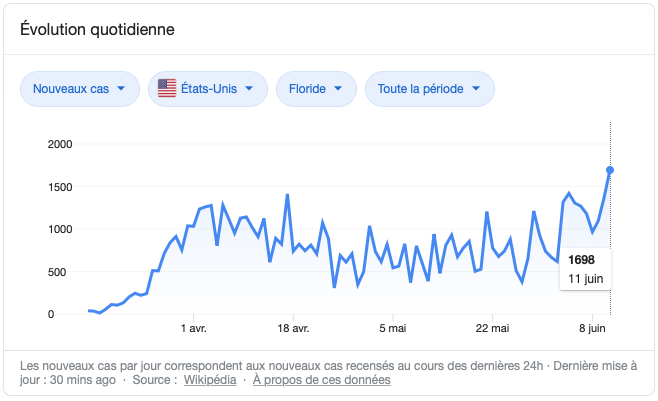The width and height of the screenshot is (658, 401).
Task: Click the 1 avr. date label
Action: click(x=193, y=327)
